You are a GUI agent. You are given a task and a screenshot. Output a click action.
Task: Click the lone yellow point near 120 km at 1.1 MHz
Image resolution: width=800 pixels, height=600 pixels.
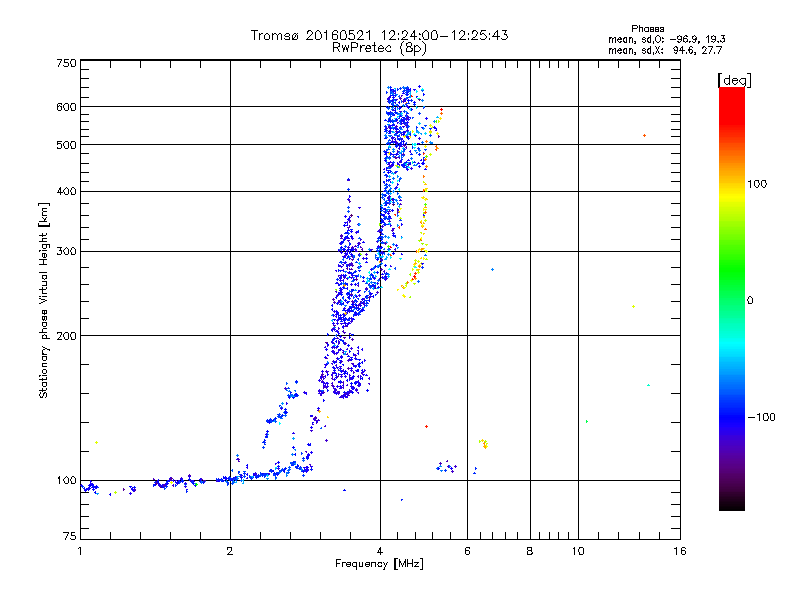click(96, 442)
